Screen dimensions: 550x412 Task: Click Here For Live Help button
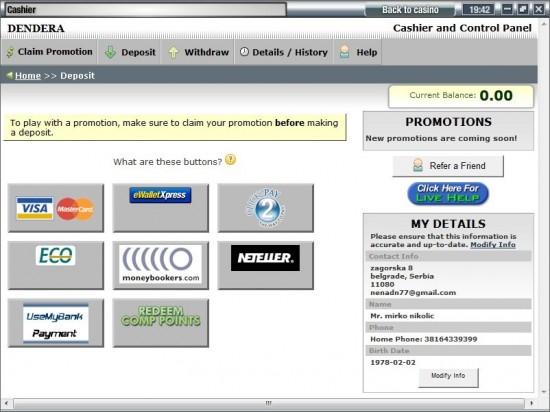[x=448, y=193]
